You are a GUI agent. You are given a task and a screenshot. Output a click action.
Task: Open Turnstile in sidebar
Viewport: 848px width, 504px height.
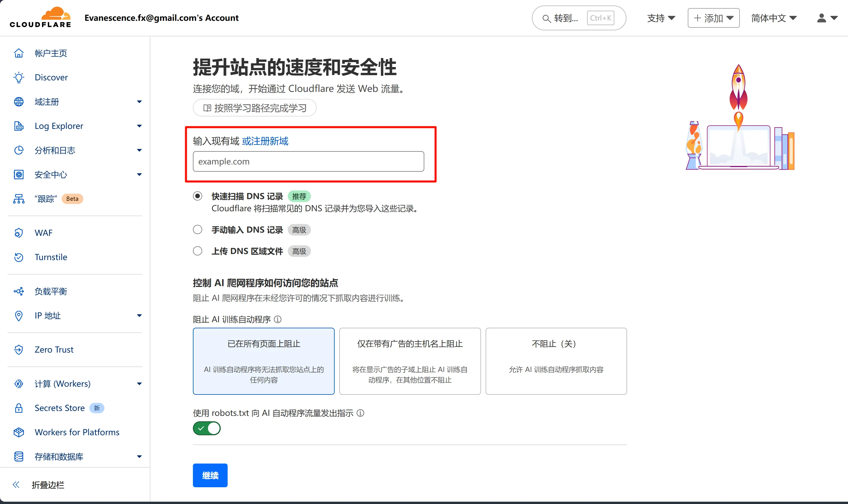click(x=51, y=257)
